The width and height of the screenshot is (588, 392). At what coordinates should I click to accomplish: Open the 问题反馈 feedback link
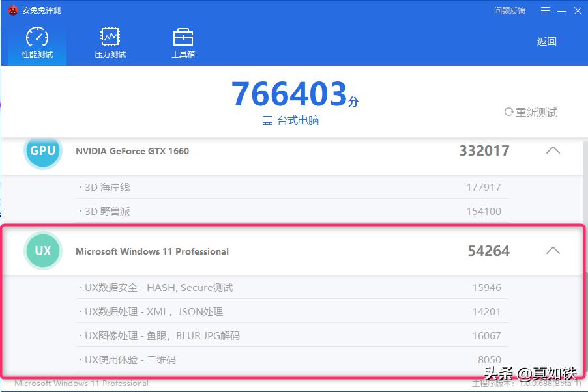coord(509,10)
